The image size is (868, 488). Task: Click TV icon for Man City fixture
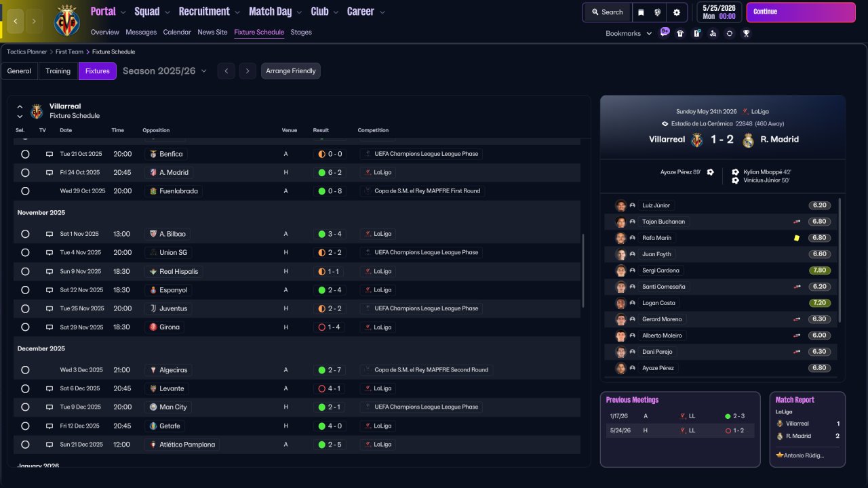point(50,407)
